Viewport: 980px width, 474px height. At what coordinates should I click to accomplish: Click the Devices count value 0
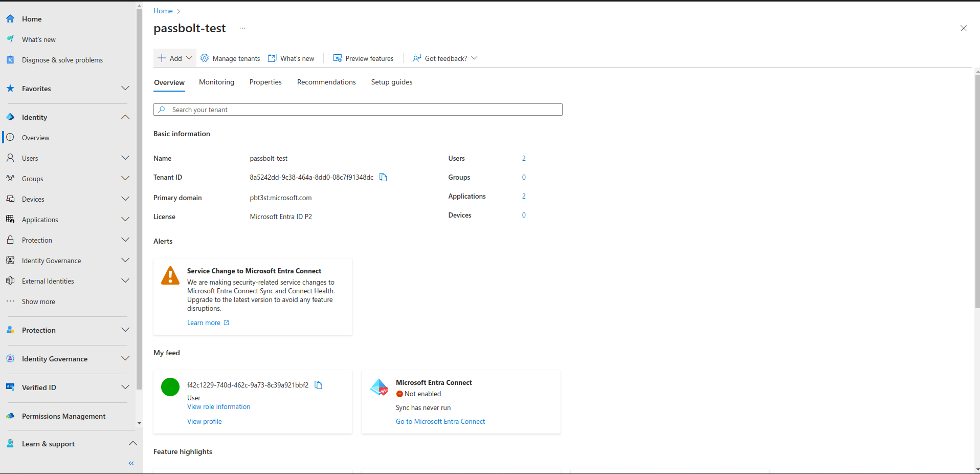524,216
